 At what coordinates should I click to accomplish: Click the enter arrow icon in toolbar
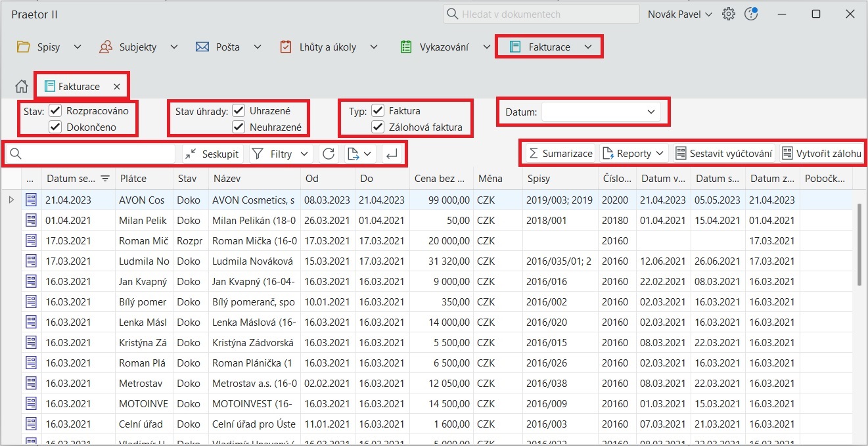tap(391, 154)
